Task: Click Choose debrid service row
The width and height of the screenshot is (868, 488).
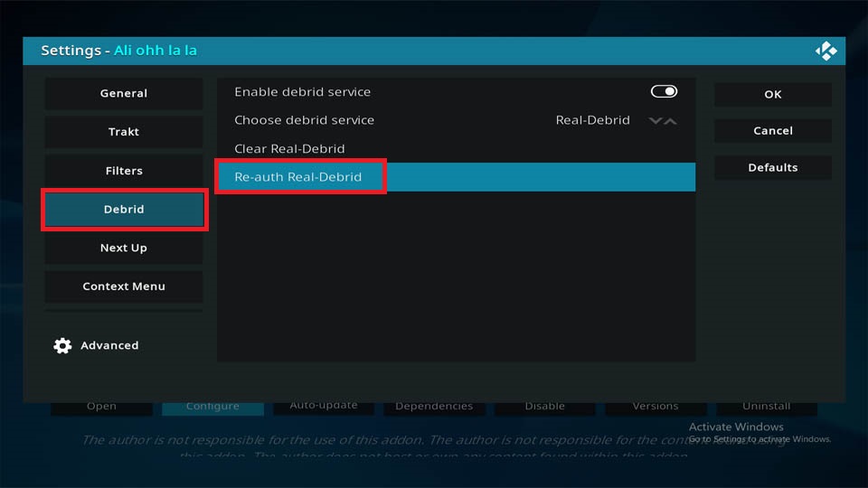Action: [456, 120]
